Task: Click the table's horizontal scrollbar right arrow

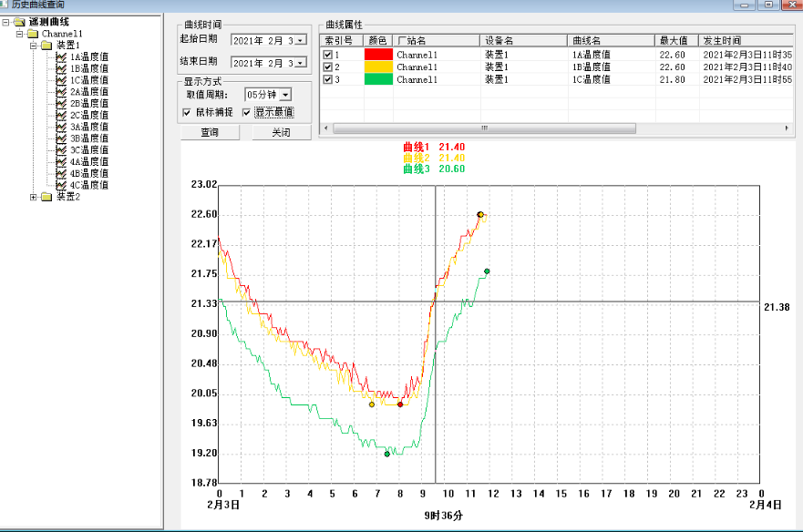Action: point(788,128)
